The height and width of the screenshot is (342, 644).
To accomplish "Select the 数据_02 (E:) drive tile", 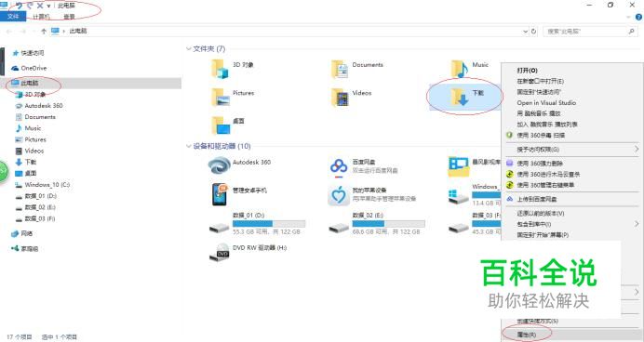I will pyautogui.click(x=377, y=224).
